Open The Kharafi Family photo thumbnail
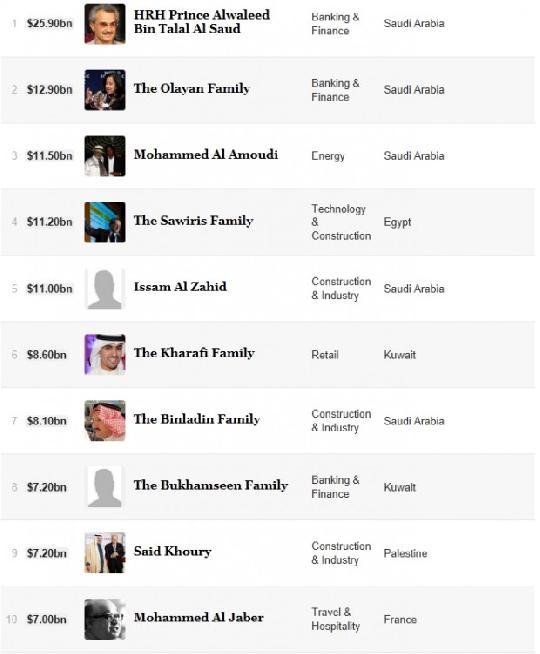Image resolution: width=540 pixels, height=654 pixels. tap(105, 355)
